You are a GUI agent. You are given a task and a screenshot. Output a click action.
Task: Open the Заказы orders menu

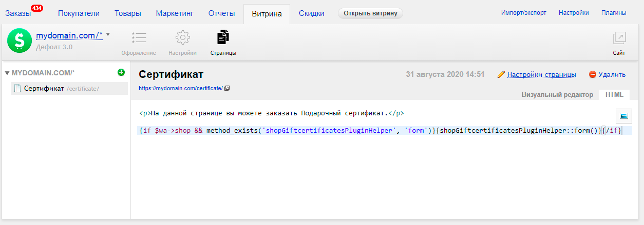pyautogui.click(x=18, y=13)
